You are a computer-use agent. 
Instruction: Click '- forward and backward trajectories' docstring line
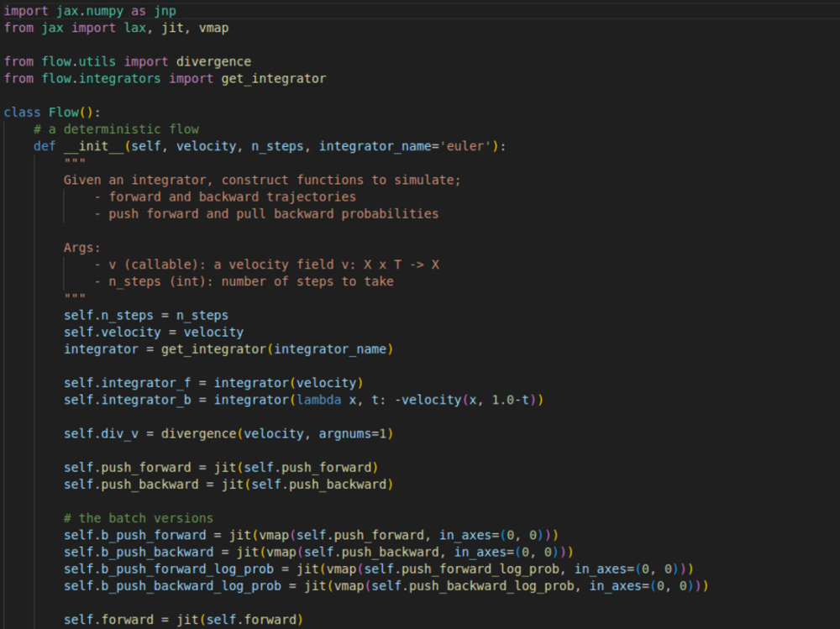(x=225, y=197)
